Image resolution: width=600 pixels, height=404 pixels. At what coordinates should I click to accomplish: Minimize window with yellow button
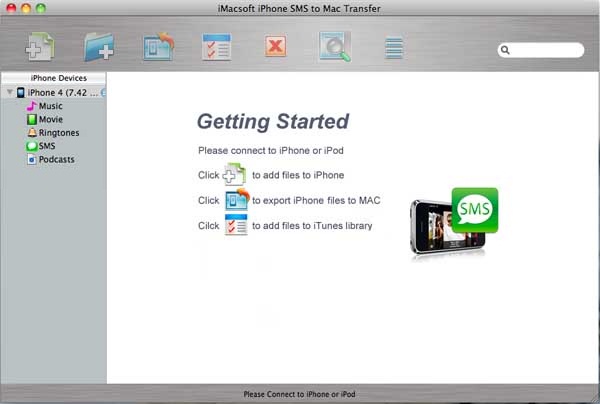click(x=26, y=8)
